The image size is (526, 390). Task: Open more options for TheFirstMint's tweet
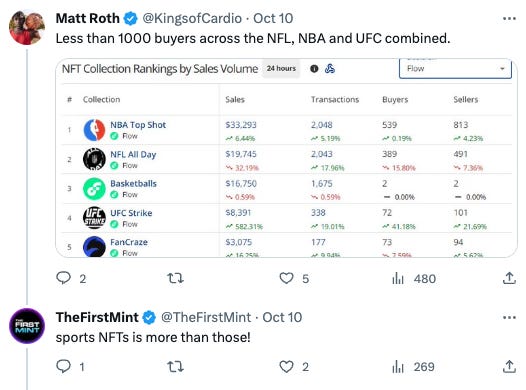pyautogui.click(x=509, y=317)
